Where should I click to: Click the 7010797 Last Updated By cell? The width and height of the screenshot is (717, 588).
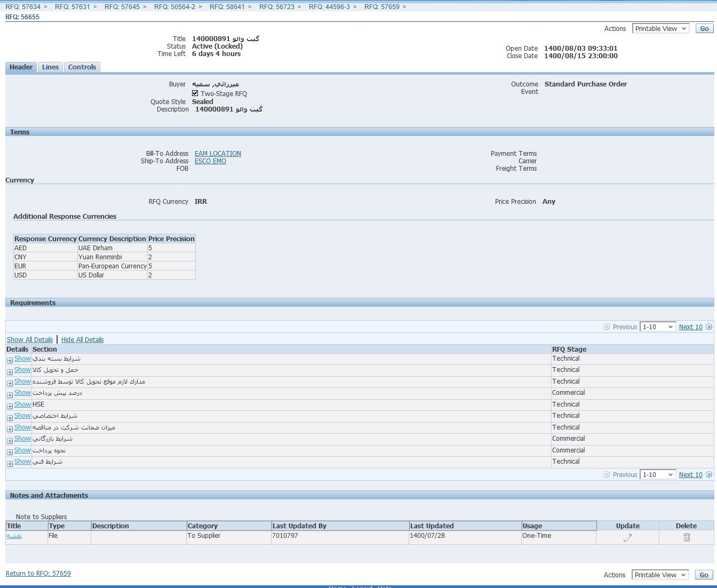point(340,537)
